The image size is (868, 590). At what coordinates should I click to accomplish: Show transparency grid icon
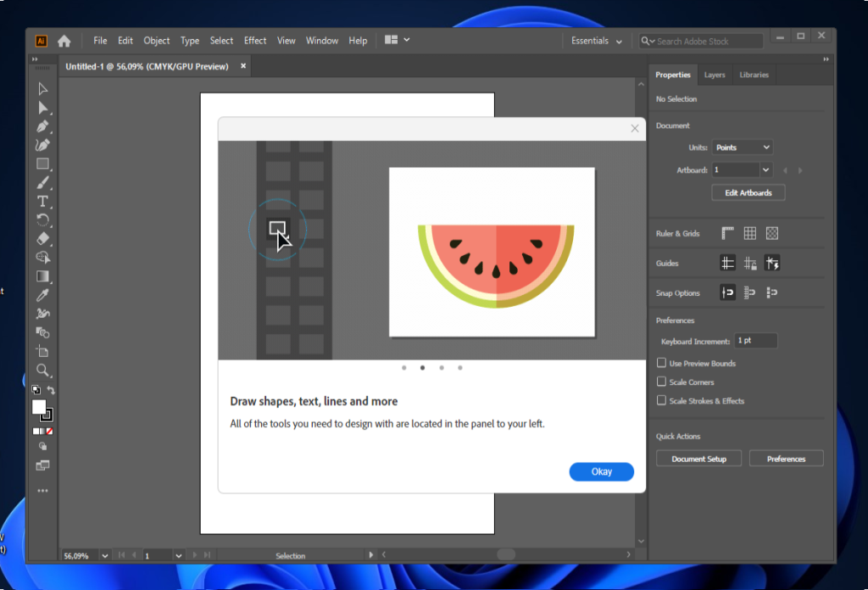pyautogui.click(x=771, y=234)
